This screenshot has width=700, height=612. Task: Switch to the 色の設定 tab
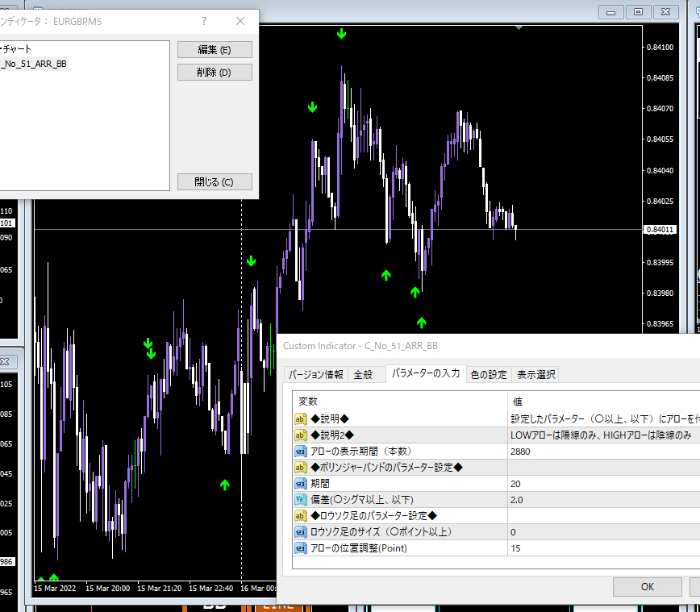pyautogui.click(x=489, y=374)
